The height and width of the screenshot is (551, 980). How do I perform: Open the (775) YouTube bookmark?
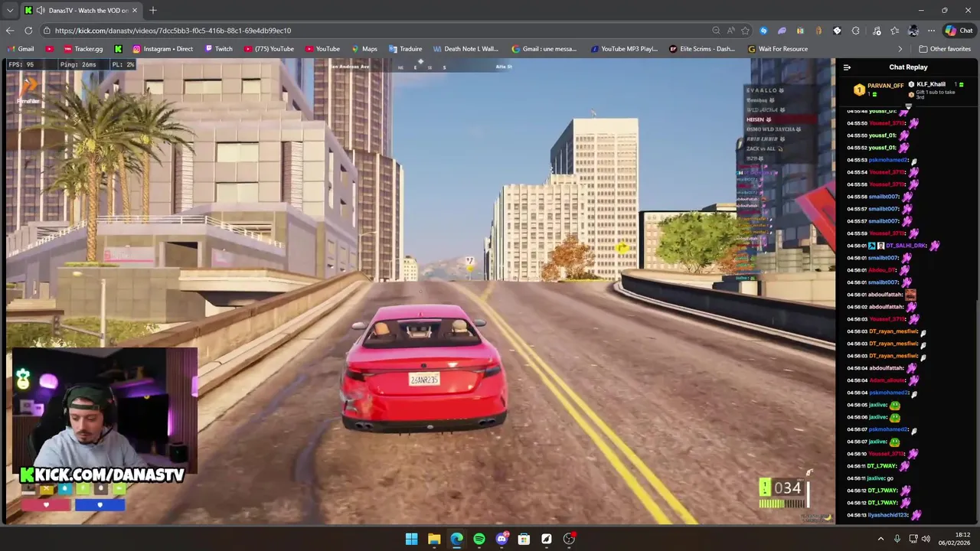tap(269, 49)
